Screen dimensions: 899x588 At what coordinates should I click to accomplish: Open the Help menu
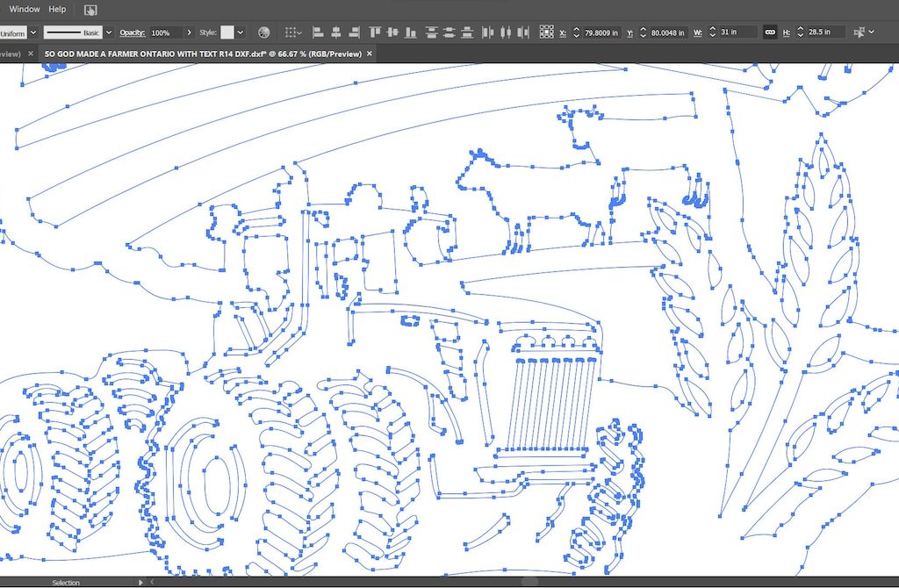coord(57,9)
